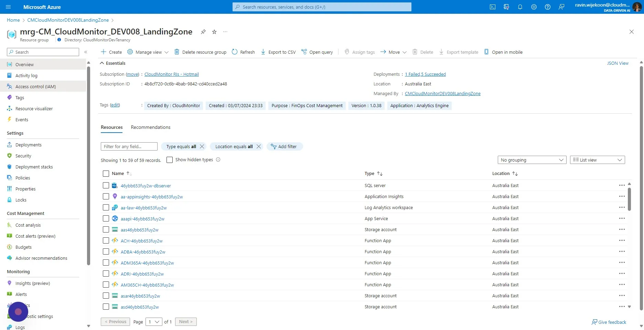Image resolution: width=644 pixels, height=330 pixels.
Task: Open info tooltip next to Show hidden types
Action: (x=218, y=159)
